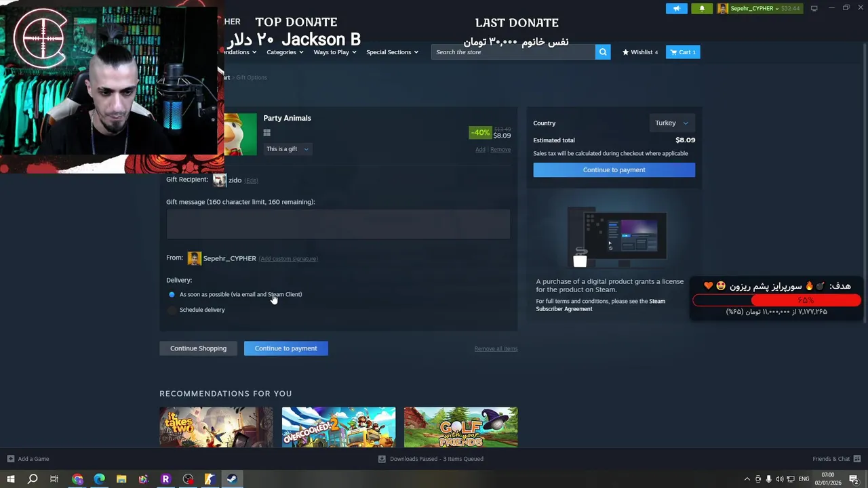Click Gift Options breadcrumb
868x488 pixels.
point(252,77)
